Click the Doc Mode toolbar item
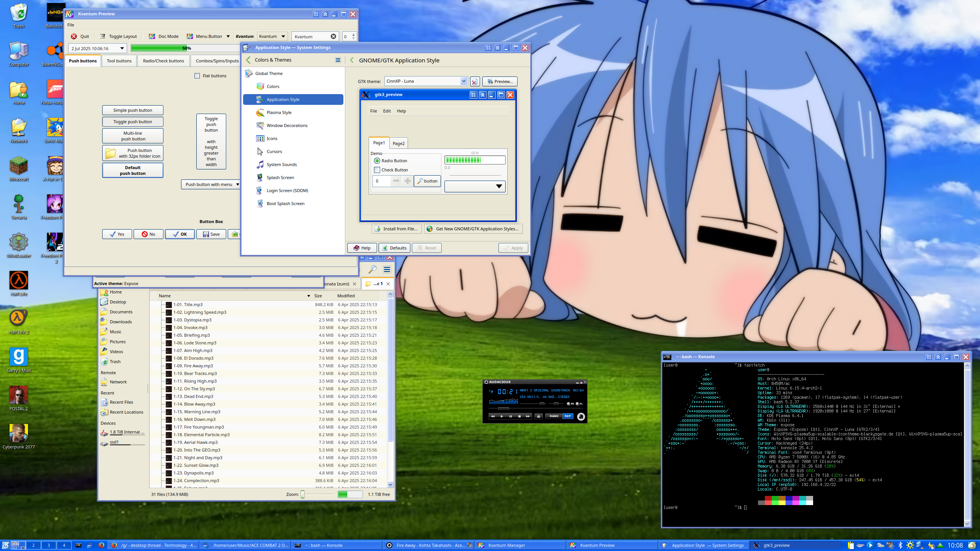Viewport: 980px width, 551px height. pyautogui.click(x=163, y=36)
